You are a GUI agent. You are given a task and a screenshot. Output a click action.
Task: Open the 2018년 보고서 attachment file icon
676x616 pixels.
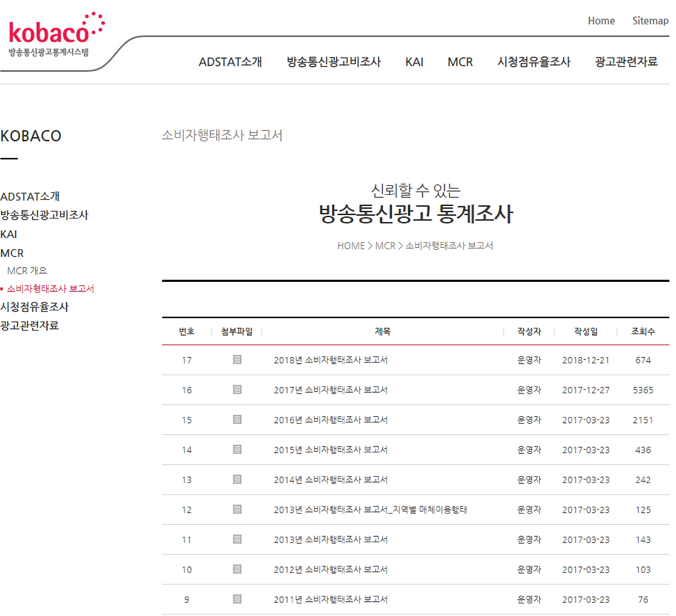[237, 359]
